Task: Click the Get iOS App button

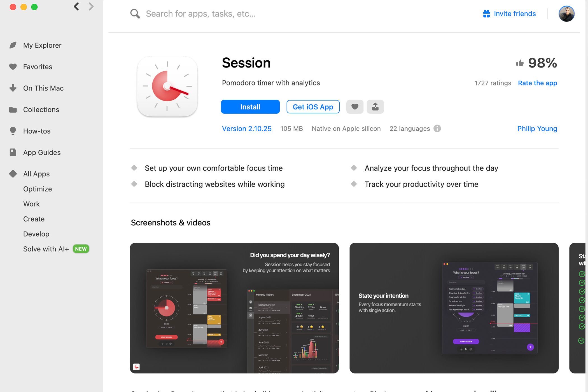Action: pos(313,106)
